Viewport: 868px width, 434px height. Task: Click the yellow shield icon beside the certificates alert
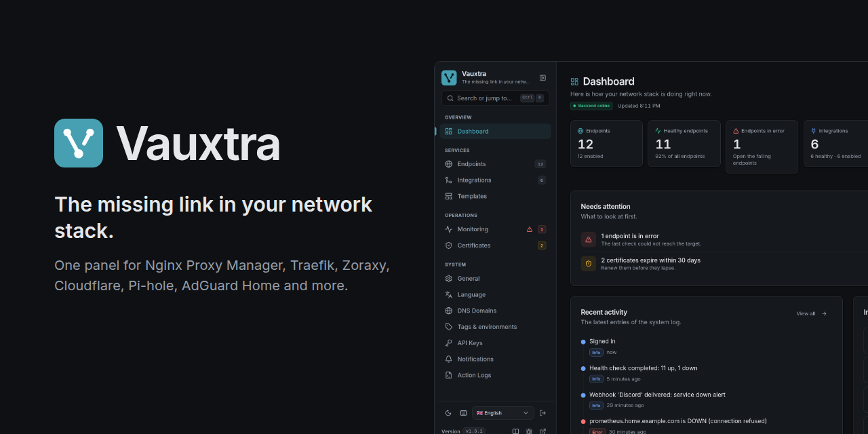pos(589,264)
